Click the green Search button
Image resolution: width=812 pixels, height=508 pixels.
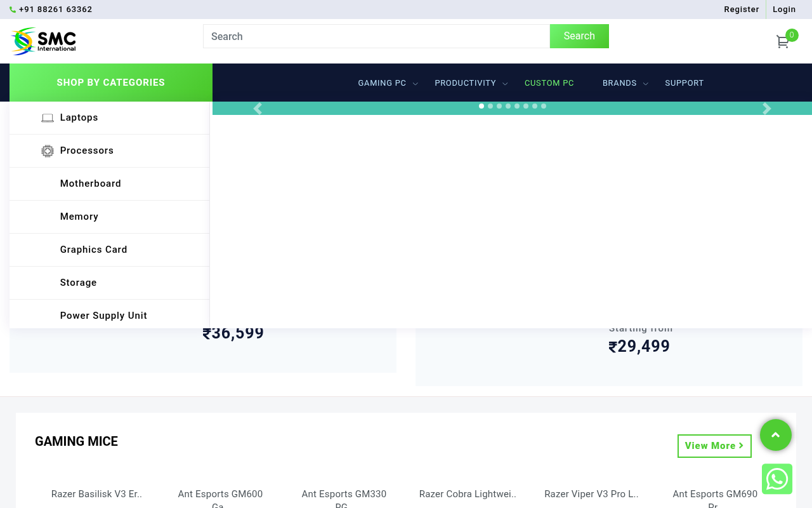[579, 36]
